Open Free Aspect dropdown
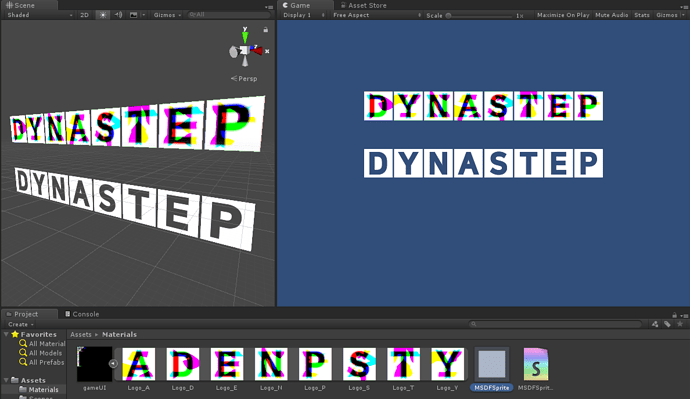The height and width of the screenshot is (399, 690). pos(376,15)
